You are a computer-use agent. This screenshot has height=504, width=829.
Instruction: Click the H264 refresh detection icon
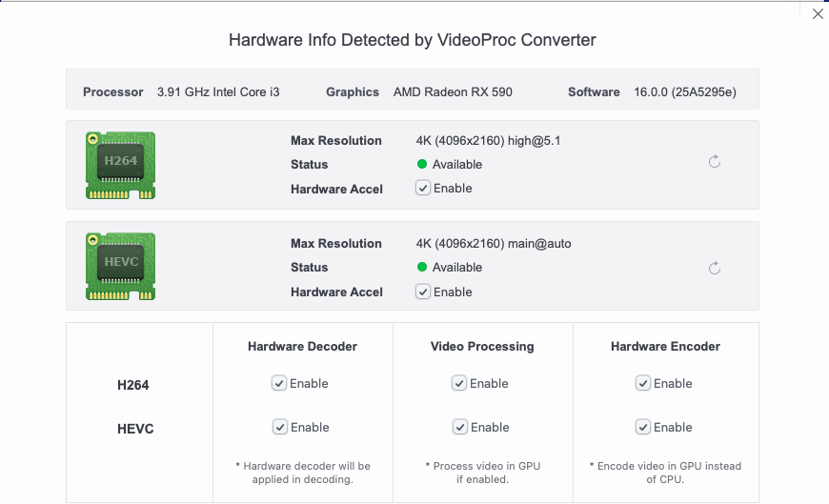715,161
